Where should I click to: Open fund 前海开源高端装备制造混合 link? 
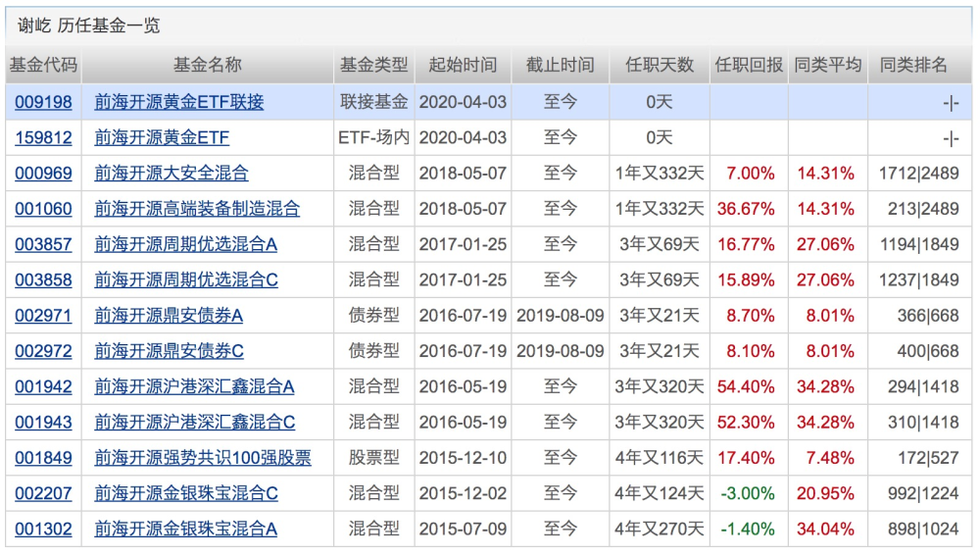[x=197, y=209]
